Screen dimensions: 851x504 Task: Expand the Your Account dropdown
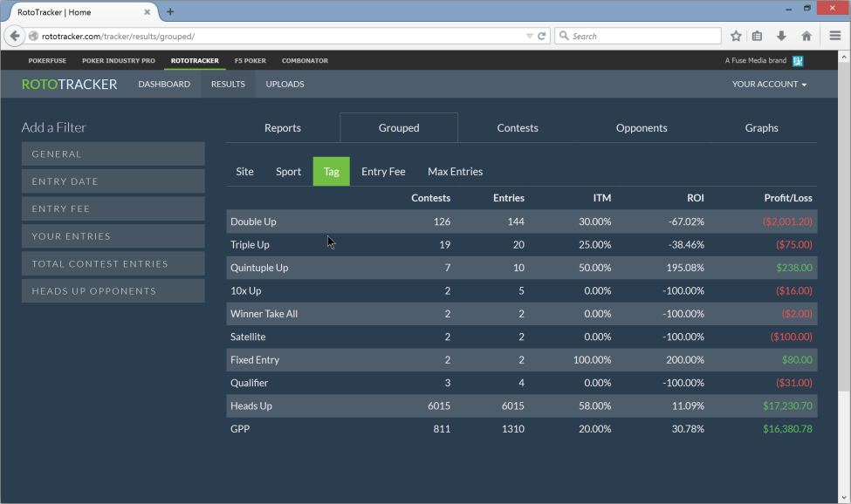click(769, 84)
